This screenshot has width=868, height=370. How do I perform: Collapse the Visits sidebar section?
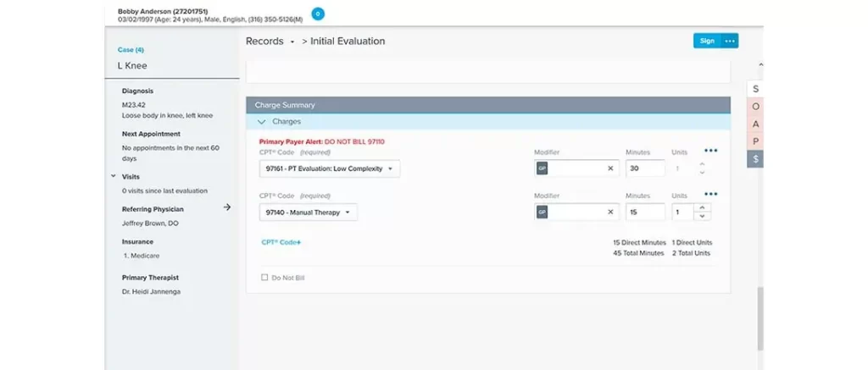coord(114,176)
